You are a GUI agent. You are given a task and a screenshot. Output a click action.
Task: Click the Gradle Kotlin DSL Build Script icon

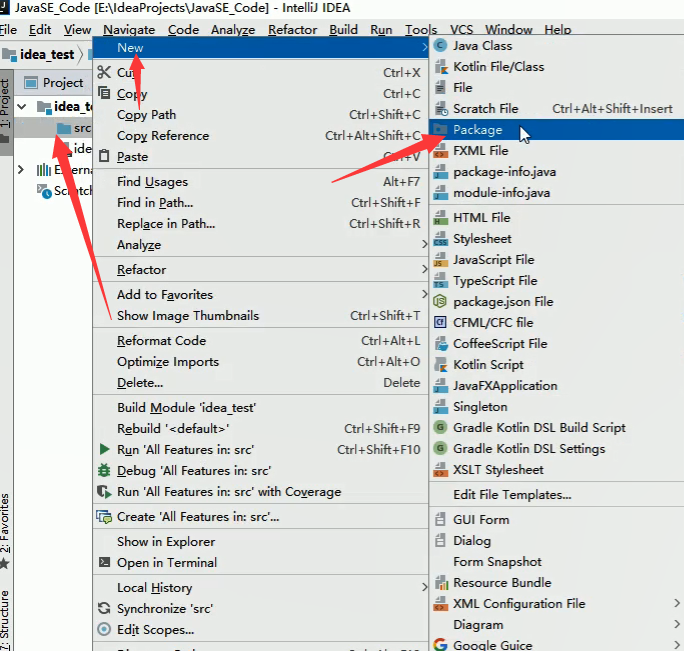pos(441,427)
